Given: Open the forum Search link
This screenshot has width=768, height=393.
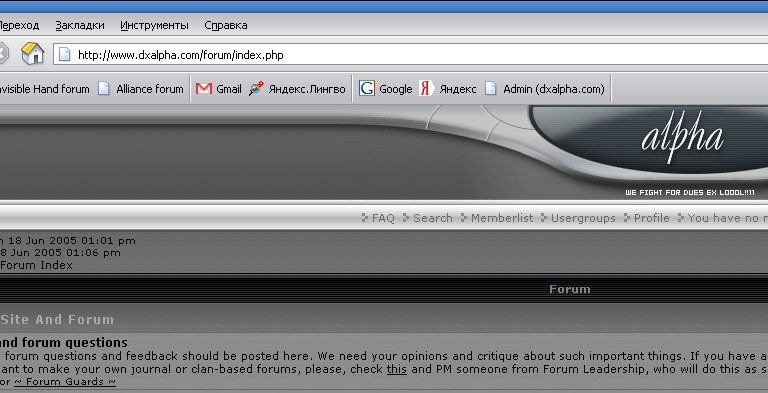Looking at the screenshot, I should [433, 218].
